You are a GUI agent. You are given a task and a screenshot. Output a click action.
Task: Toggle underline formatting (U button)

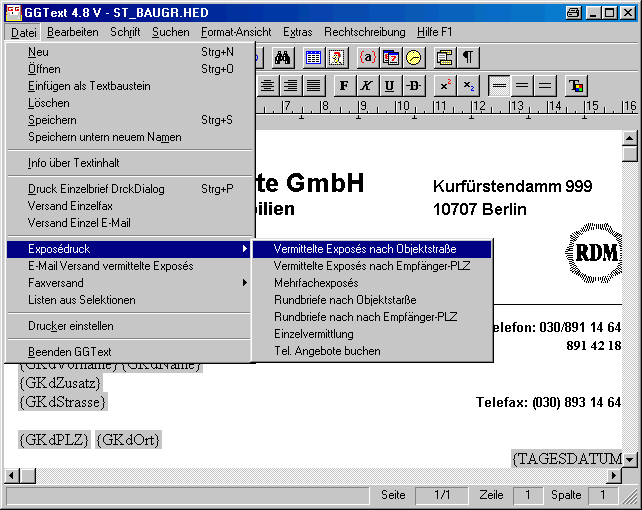coord(390,86)
